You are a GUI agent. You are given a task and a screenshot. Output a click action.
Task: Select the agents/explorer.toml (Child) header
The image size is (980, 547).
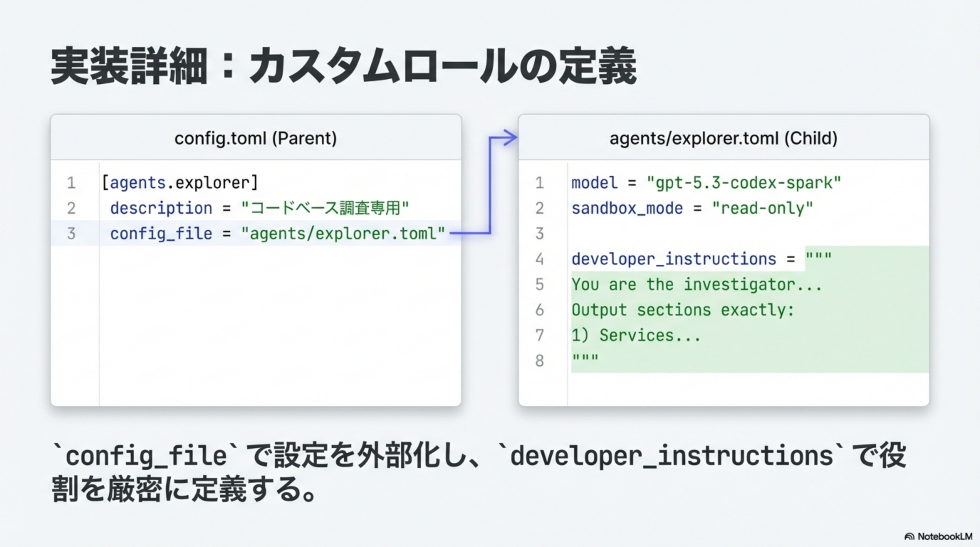pos(723,138)
